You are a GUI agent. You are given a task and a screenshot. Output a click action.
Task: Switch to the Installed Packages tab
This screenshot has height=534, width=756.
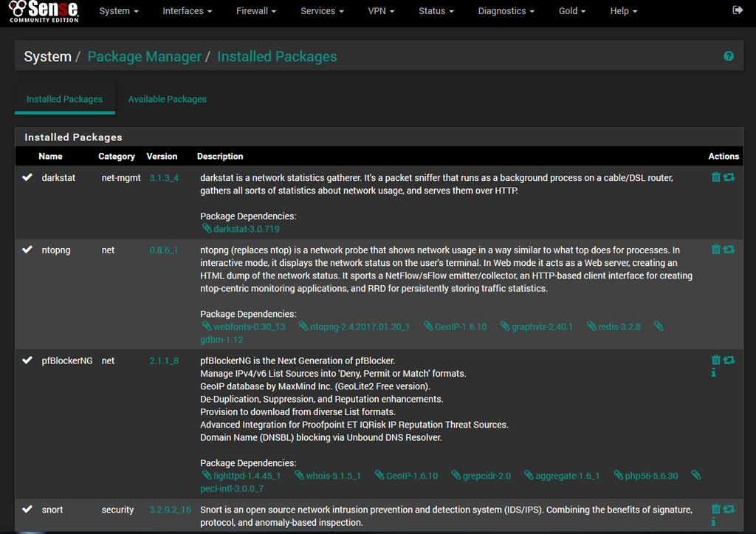click(x=65, y=99)
